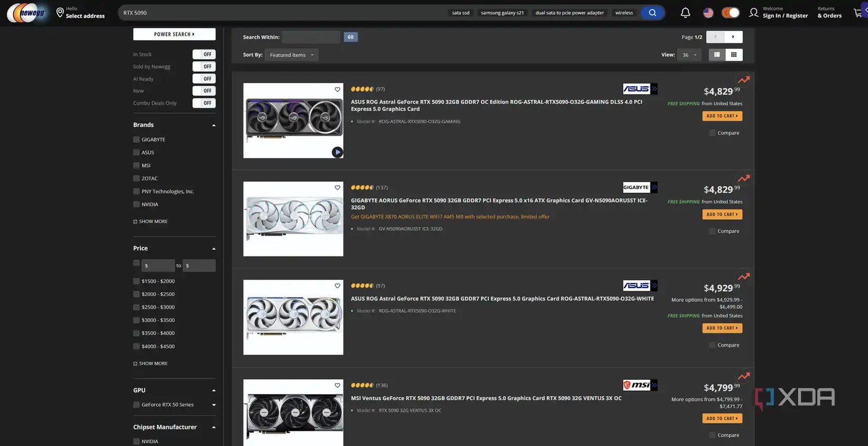Click price trend icon on MSI Ventus listing
868x446 pixels.
(744, 376)
